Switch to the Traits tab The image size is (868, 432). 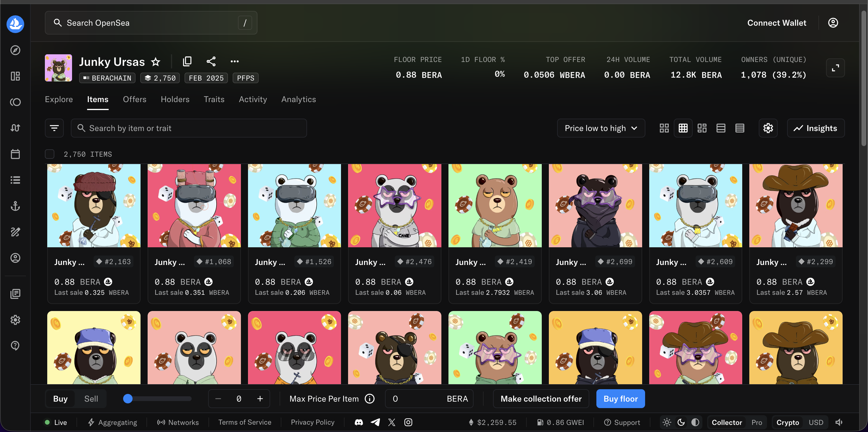pyautogui.click(x=214, y=99)
